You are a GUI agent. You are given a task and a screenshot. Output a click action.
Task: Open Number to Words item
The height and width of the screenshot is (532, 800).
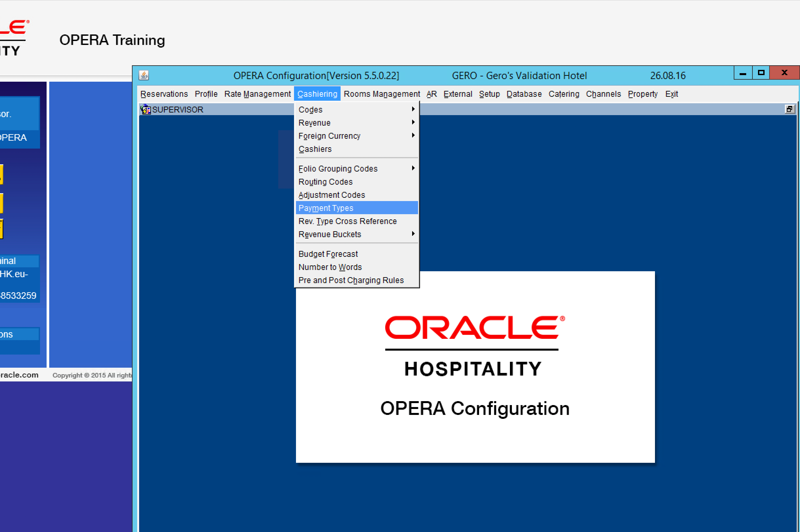point(330,267)
